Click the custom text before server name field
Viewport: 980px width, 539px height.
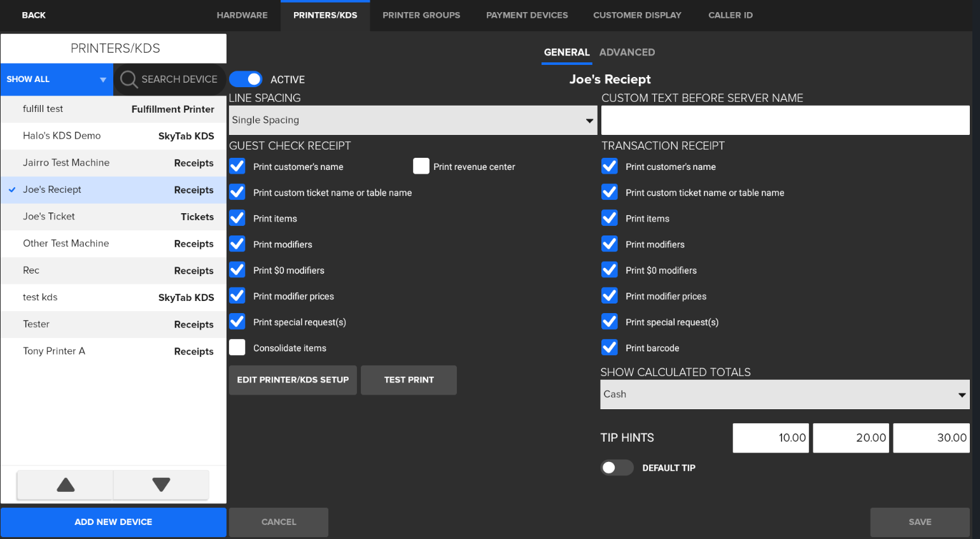point(785,120)
